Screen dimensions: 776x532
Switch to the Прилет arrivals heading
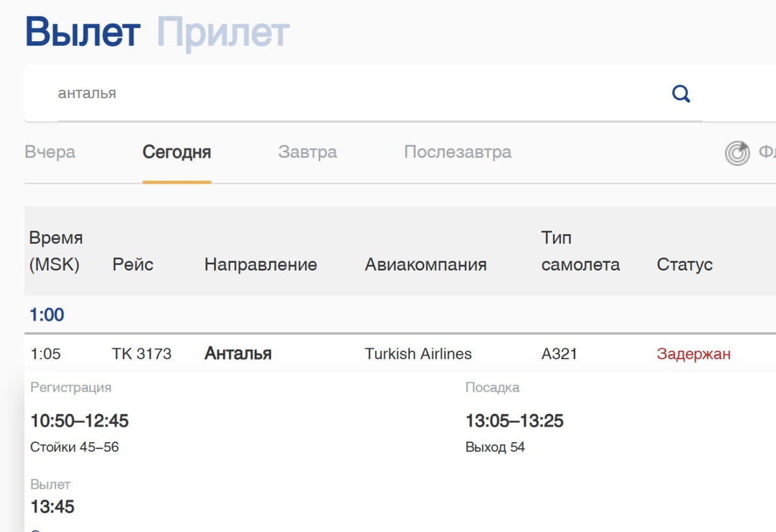tap(223, 32)
